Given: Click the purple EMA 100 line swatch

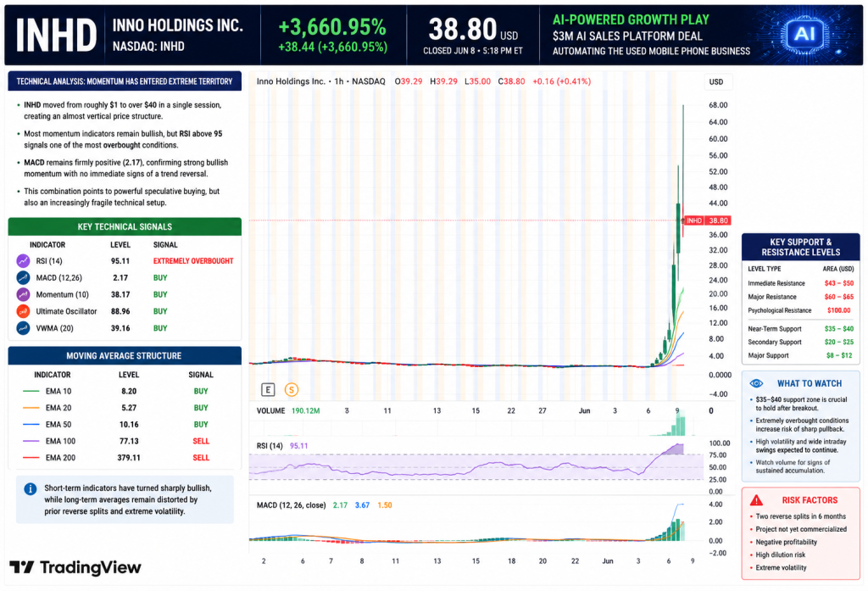Looking at the screenshot, I should pos(31,441).
